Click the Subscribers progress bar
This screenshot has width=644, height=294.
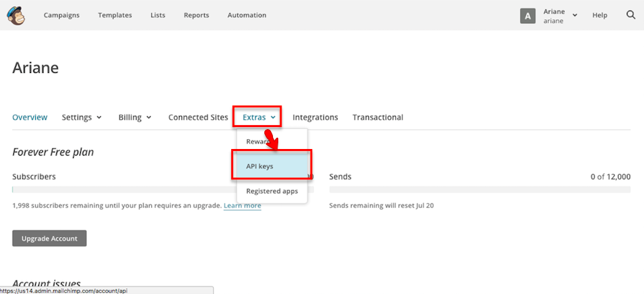pos(163,189)
